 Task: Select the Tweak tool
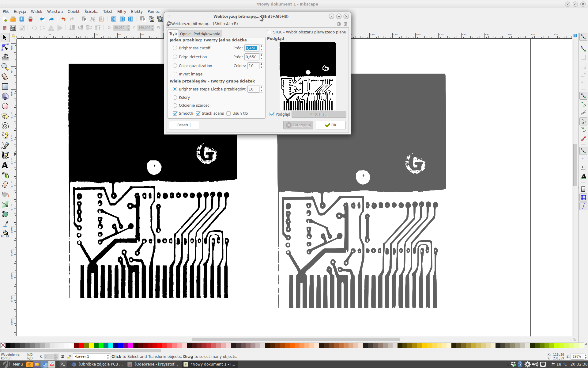pyautogui.click(x=5, y=57)
